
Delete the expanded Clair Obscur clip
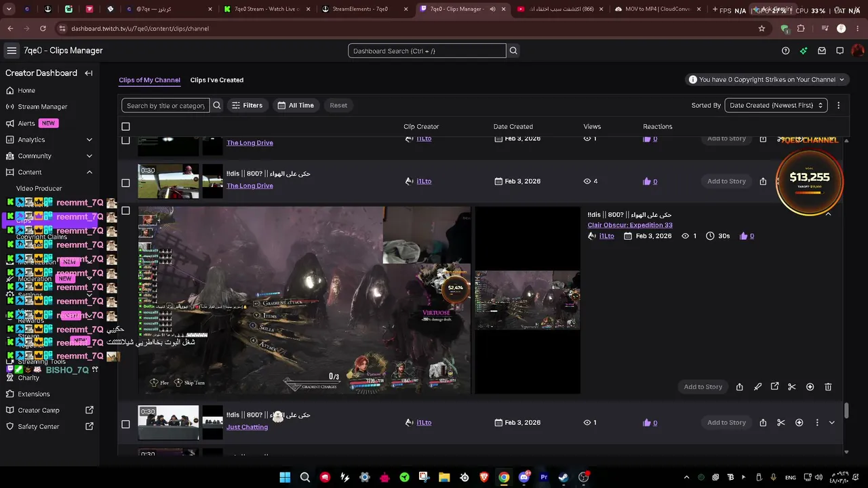828,387
